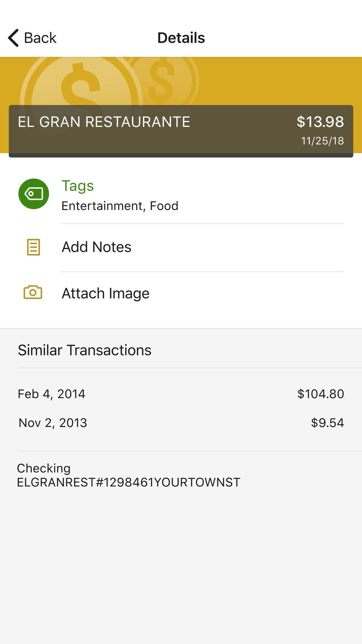
Task: Go back using the Back label
Action: click(40, 38)
